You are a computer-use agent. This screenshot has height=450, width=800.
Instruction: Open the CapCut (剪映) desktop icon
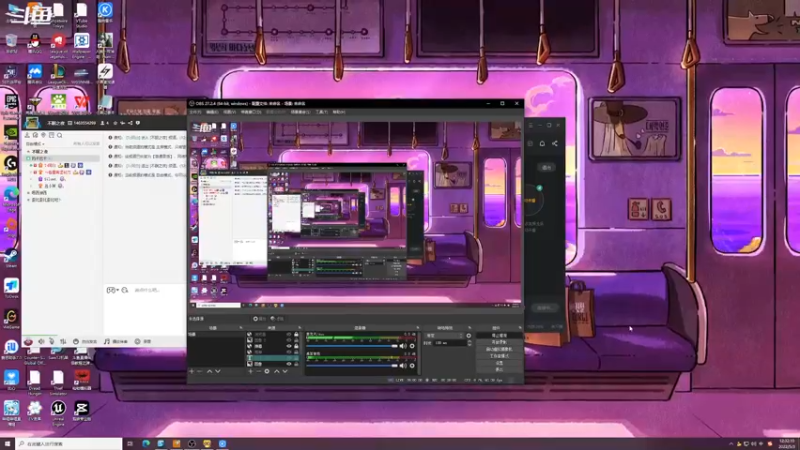click(82, 408)
